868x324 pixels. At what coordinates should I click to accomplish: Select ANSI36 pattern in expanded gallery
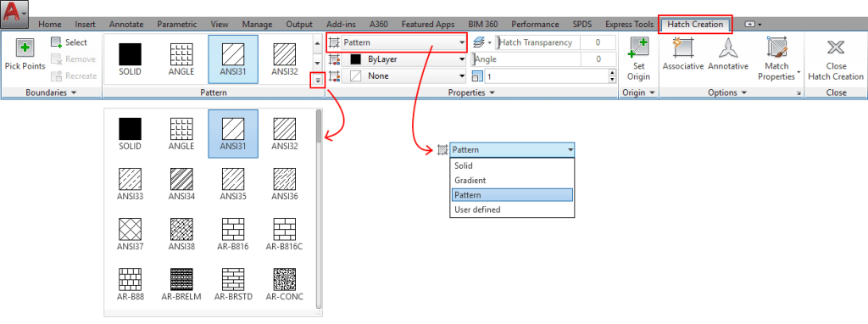pyautogui.click(x=285, y=184)
